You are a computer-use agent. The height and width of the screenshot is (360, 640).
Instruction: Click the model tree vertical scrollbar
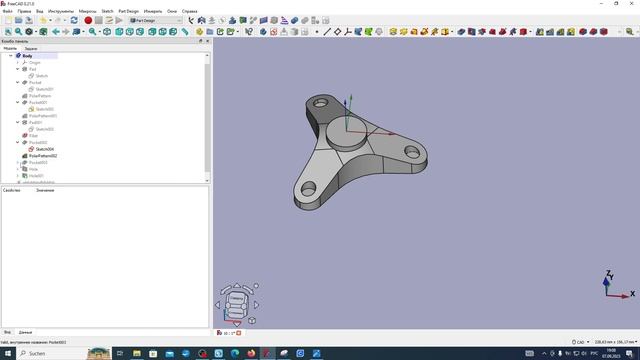207,118
